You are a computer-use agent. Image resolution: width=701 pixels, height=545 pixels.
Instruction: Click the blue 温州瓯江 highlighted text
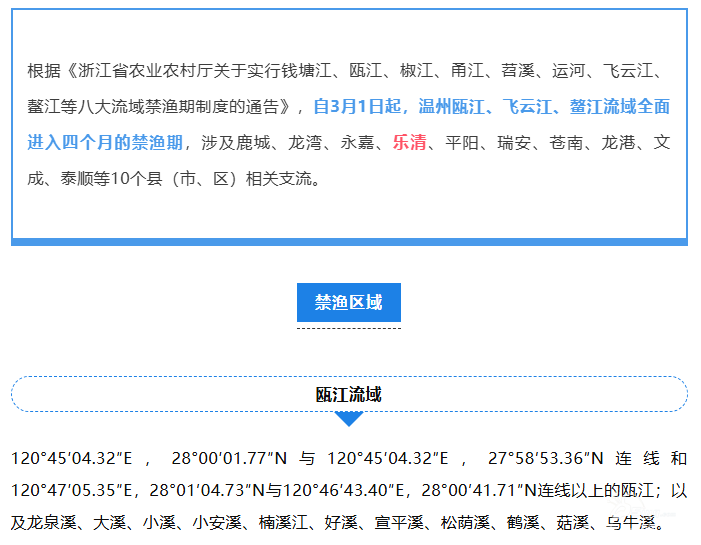[x=452, y=106]
